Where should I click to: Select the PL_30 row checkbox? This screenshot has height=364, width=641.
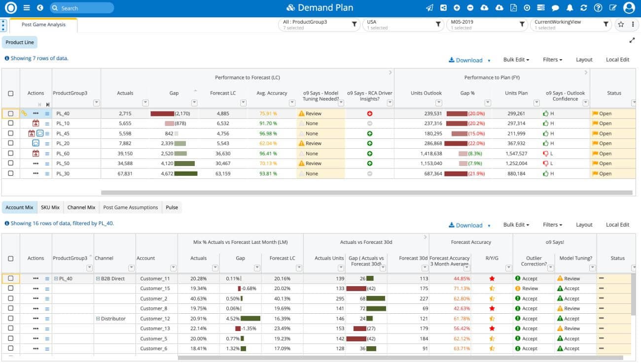coord(11,174)
